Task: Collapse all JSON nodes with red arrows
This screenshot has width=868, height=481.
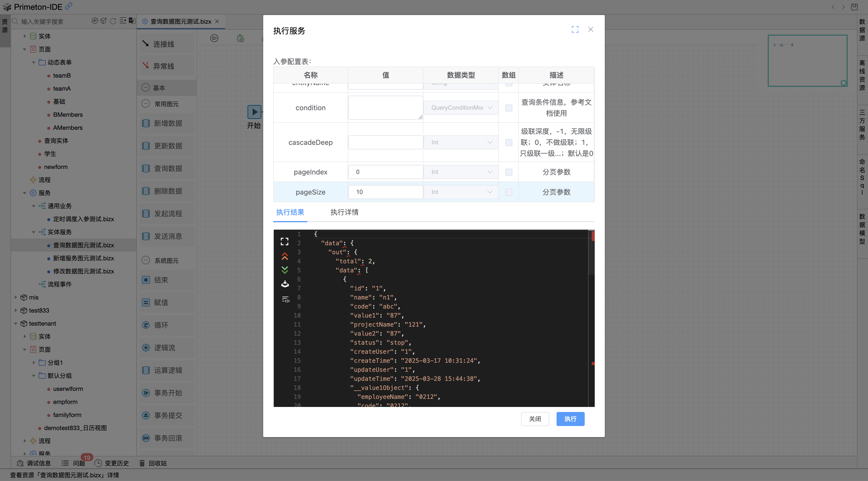Action: click(284, 256)
